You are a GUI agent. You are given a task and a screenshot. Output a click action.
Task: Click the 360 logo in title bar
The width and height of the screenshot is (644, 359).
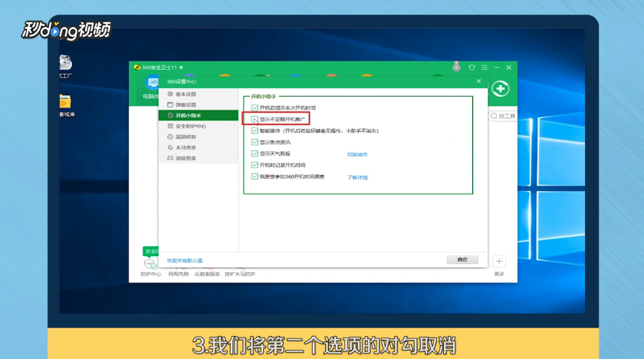[x=137, y=68]
